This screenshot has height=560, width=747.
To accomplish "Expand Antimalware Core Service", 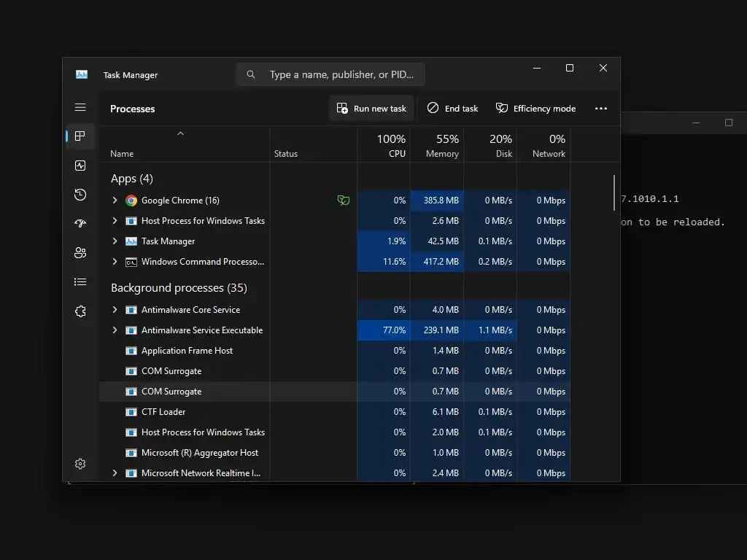I will click(115, 310).
